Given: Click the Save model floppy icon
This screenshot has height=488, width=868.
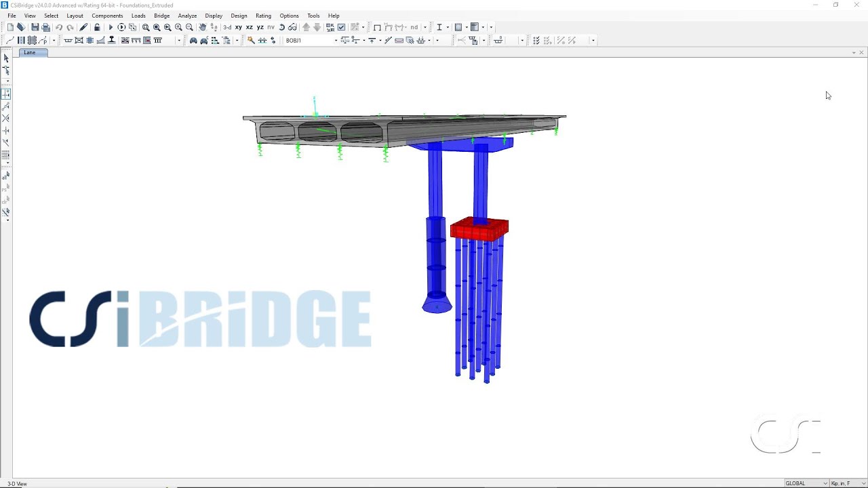Looking at the screenshot, I should 35,27.
